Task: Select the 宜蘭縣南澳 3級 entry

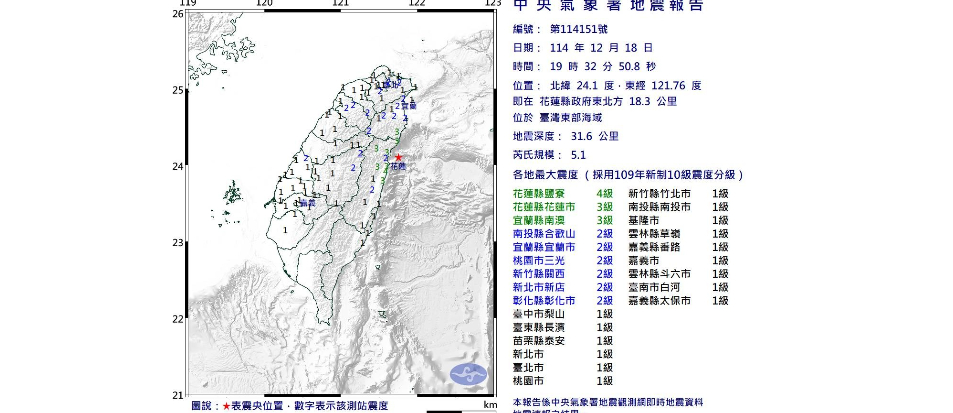Action: click(562, 219)
